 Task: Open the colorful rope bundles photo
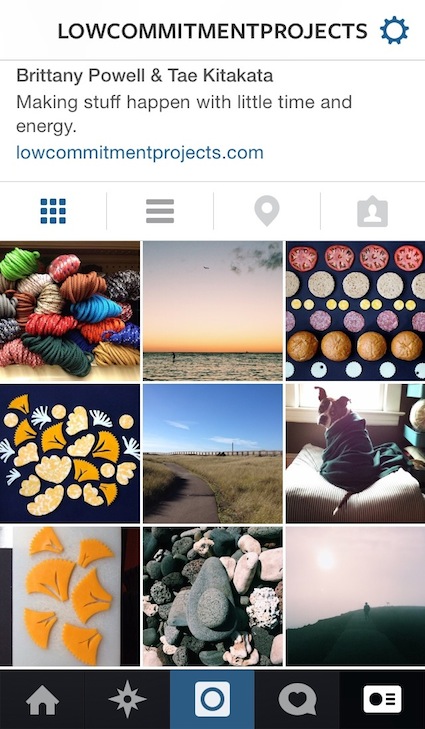(x=70, y=311)
